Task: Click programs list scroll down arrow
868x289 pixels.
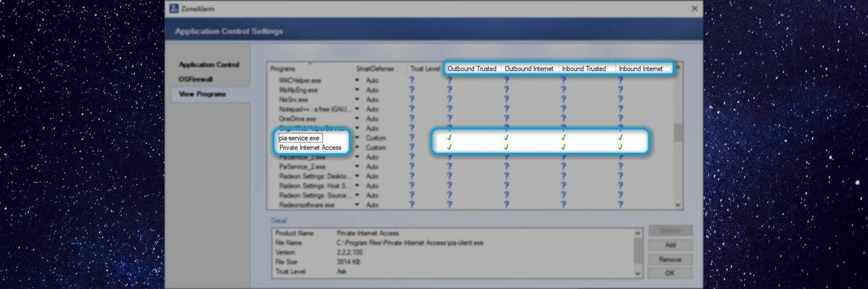Action: (x=678, y=205)
